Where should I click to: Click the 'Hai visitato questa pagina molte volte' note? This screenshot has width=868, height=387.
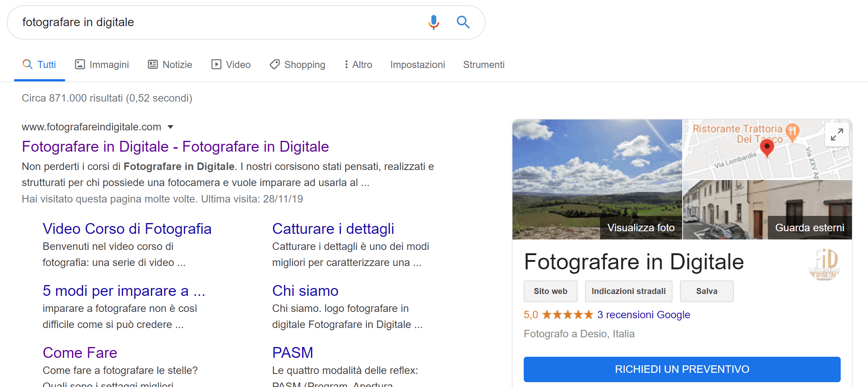pos(162,199)
